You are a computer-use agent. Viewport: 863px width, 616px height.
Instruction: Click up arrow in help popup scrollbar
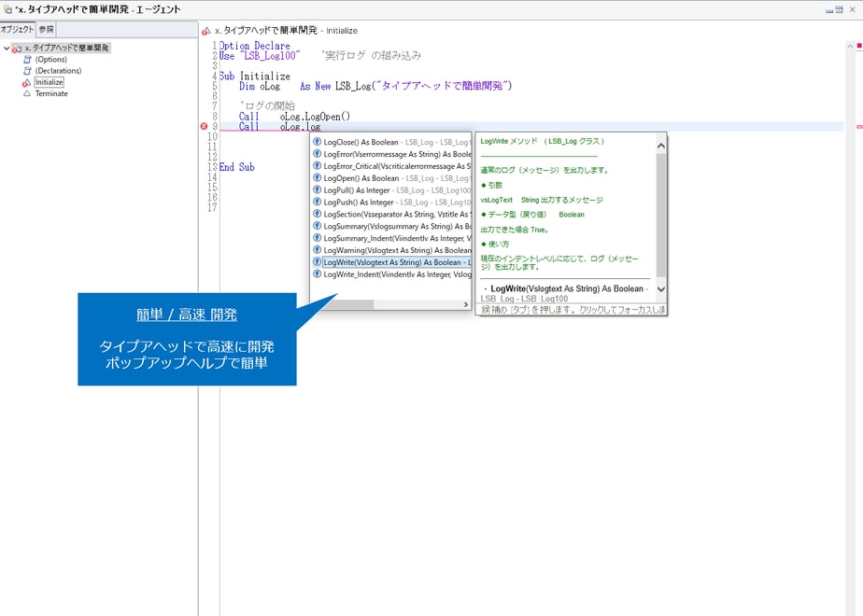pyautogui.click(x=661, y=146)
